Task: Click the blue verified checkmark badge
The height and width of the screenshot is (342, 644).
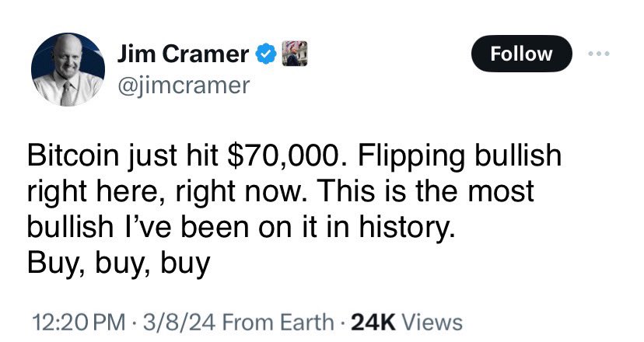Action: [267, 54]
